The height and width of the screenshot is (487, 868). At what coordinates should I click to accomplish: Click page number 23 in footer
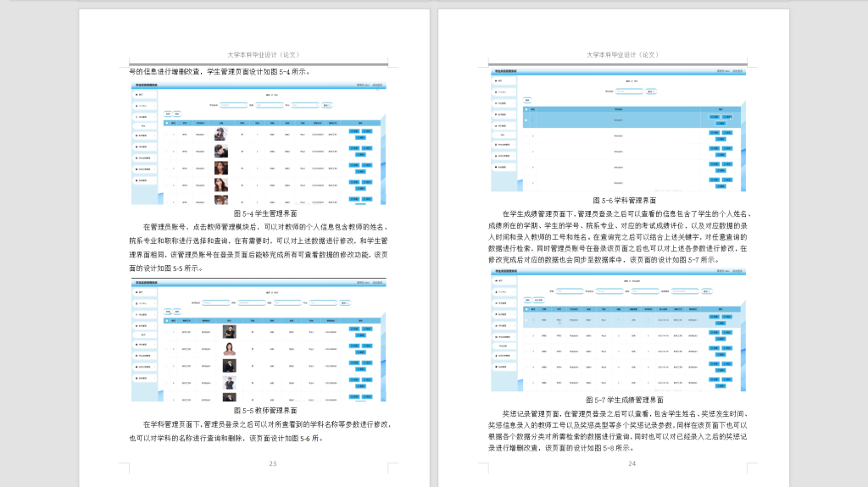272,464
